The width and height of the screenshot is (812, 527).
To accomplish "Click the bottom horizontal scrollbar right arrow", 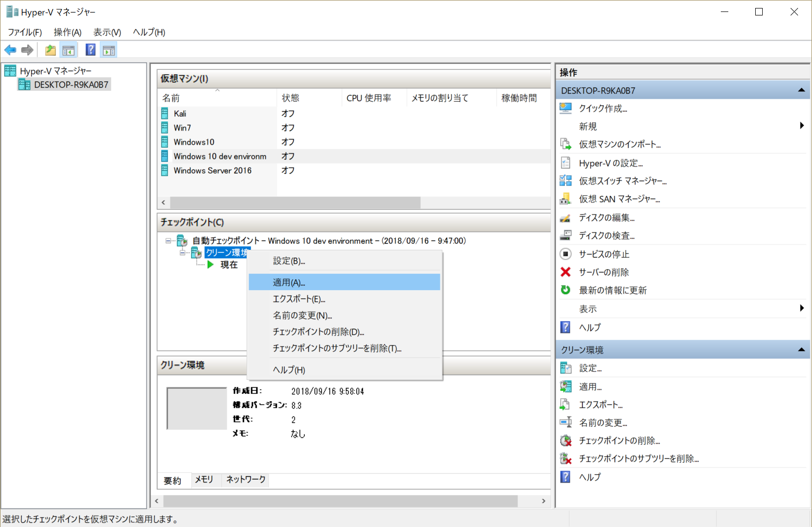I will tap(543, 501).
